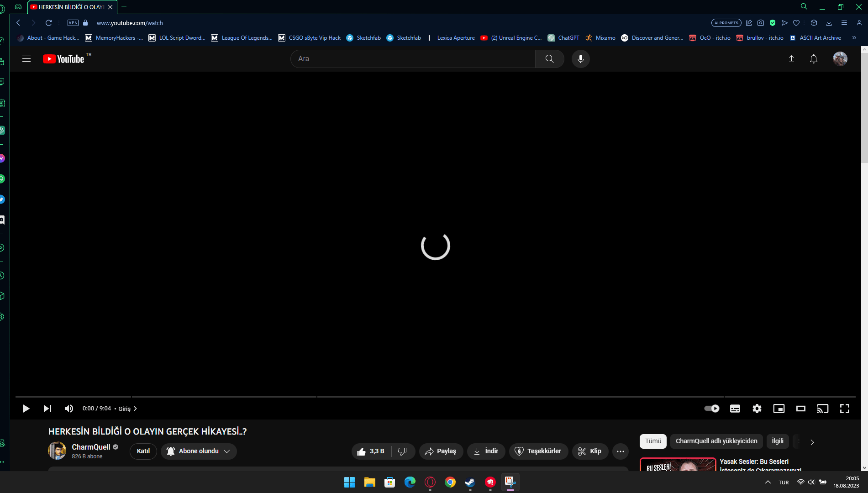Screen dimensions: 868x493
Task: Open the three-dot more actions menu
Action: [620, 451]
